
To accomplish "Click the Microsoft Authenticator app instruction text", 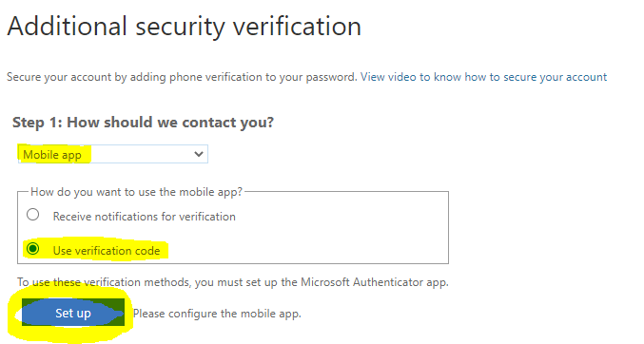I will 233,282.
